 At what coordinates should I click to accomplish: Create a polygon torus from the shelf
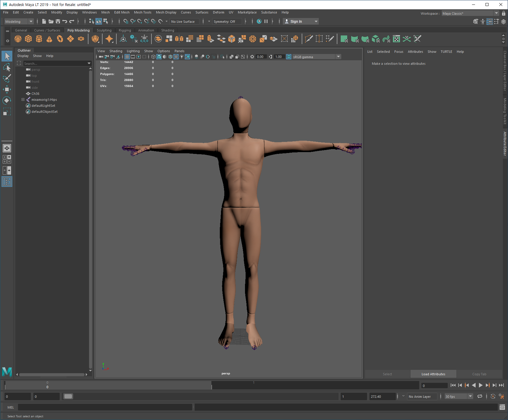pos(60,39)
